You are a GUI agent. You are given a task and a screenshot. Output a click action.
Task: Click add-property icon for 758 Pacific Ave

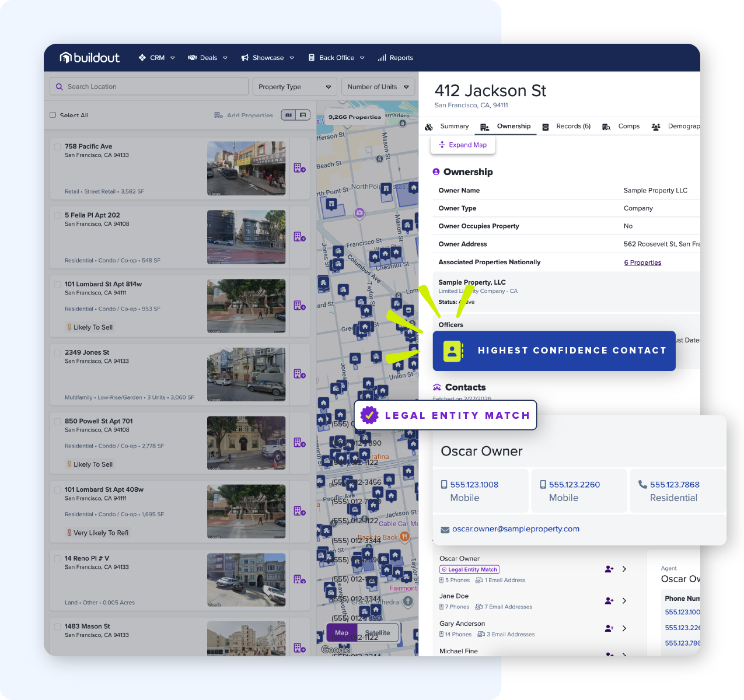(299, 168)
